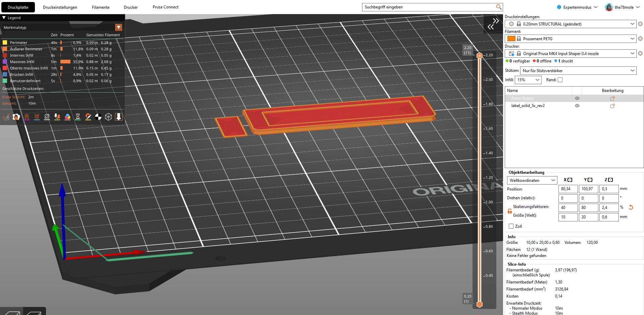Open the Drucker tab
This screenshot has height=315, width=644.
tap(131, 7)
